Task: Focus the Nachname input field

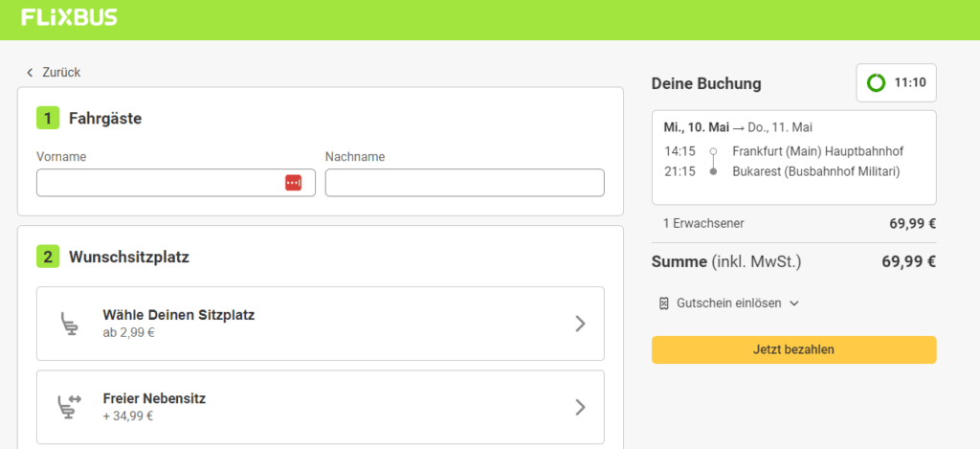Action: point(464,183)
